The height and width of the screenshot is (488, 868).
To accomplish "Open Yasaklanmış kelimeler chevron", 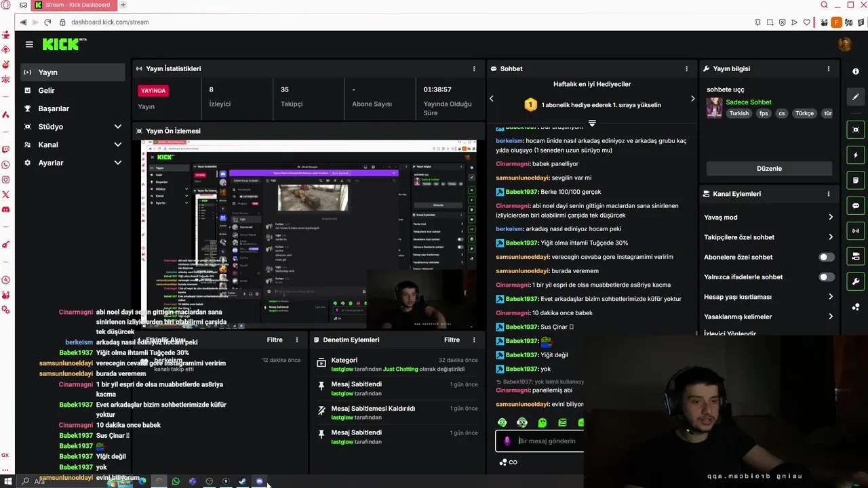I will (830, 317).
